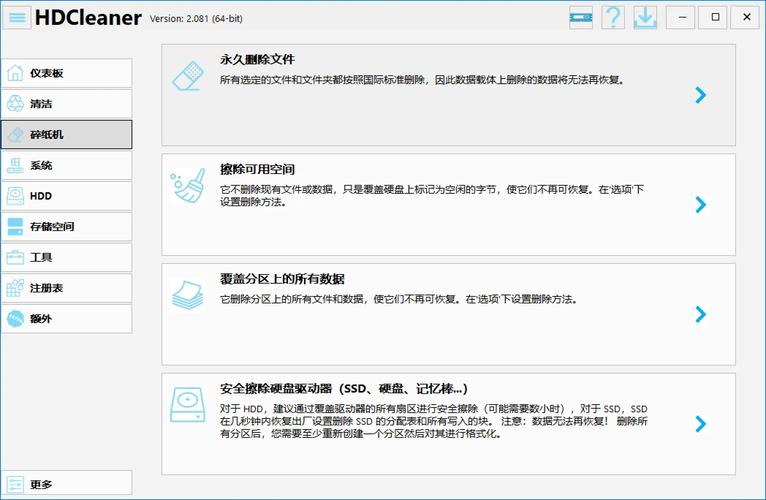Open the 存储空间 sidebar tab
The width and height of the screenshot is (766, 500).
(x=66, y=227)
